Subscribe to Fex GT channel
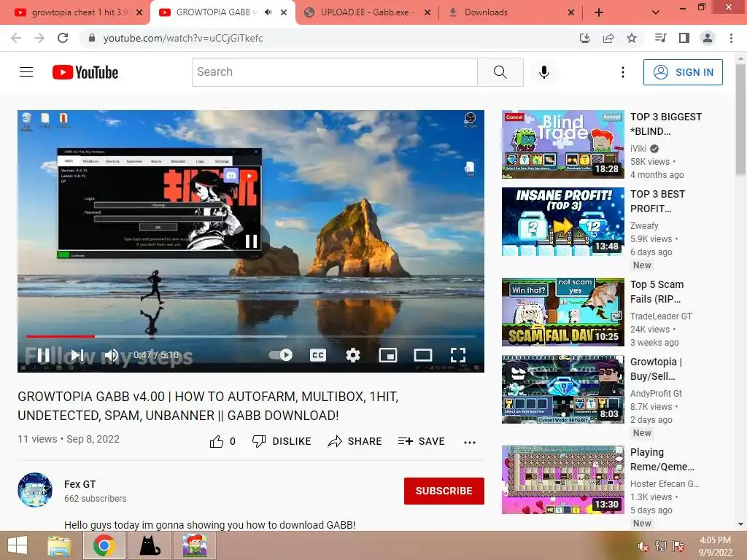The image size is (747, 560). point(444,491)
